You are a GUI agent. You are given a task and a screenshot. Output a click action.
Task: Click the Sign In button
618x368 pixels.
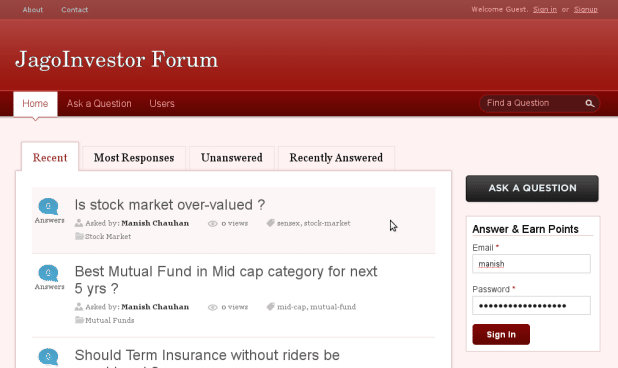[501, 335]
